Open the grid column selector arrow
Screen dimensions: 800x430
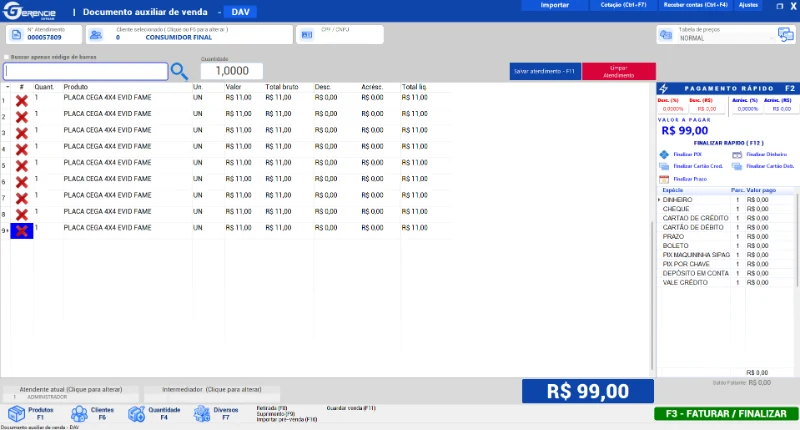coord(7,87)
